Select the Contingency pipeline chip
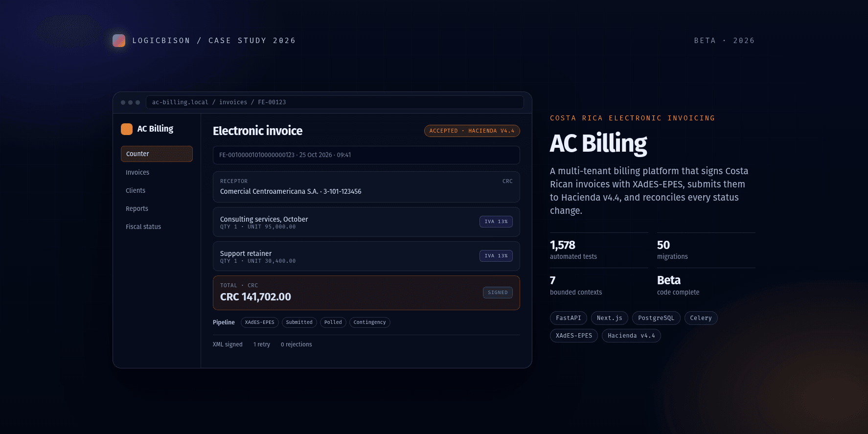The width and height of the screenshot is (868, 434). point(370,322)
